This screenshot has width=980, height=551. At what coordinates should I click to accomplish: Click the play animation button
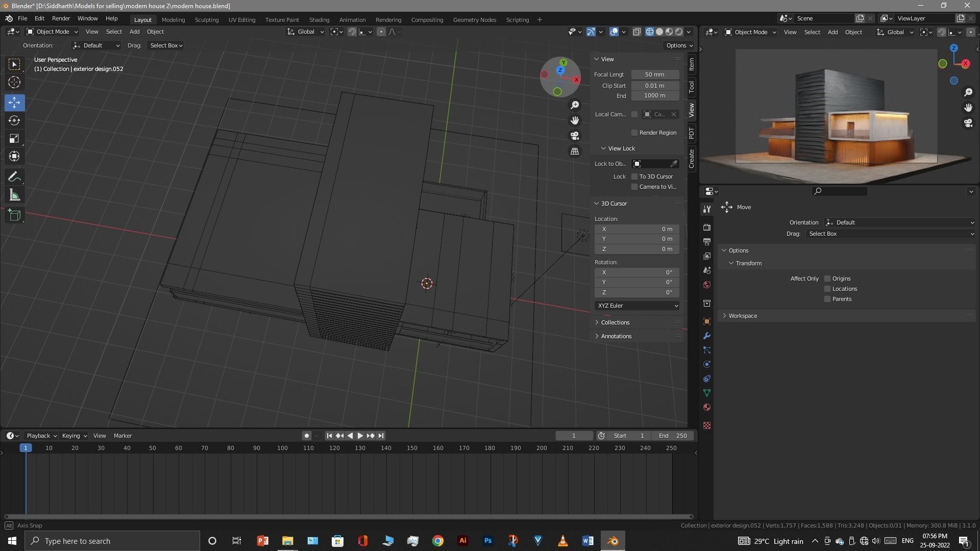(x=360, y=436)
